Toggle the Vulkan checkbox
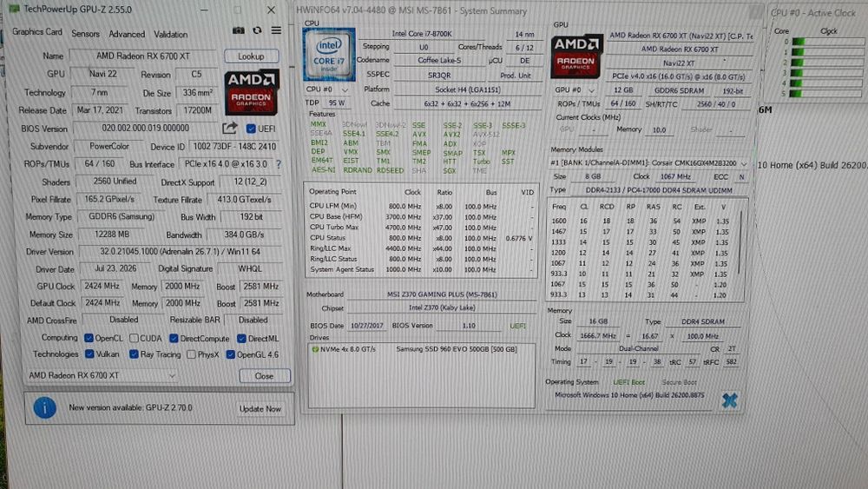Viewport: 868px width, 489px height. 89,354
